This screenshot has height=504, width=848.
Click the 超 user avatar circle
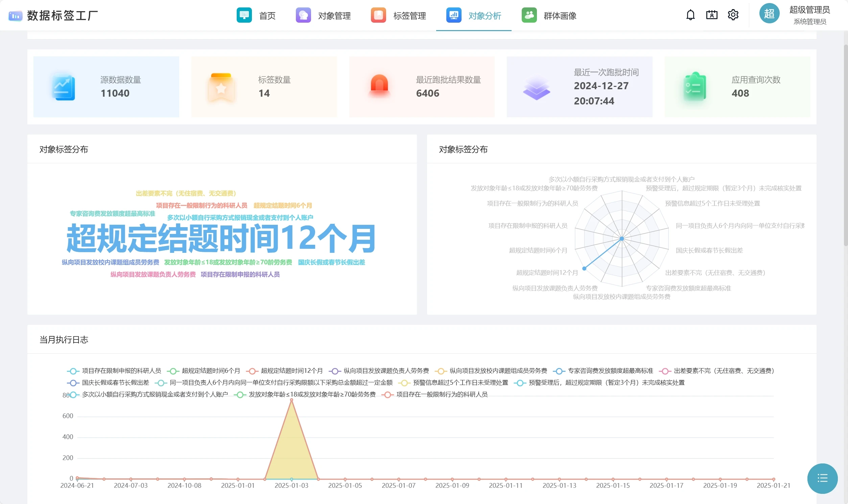coord(769,14)
